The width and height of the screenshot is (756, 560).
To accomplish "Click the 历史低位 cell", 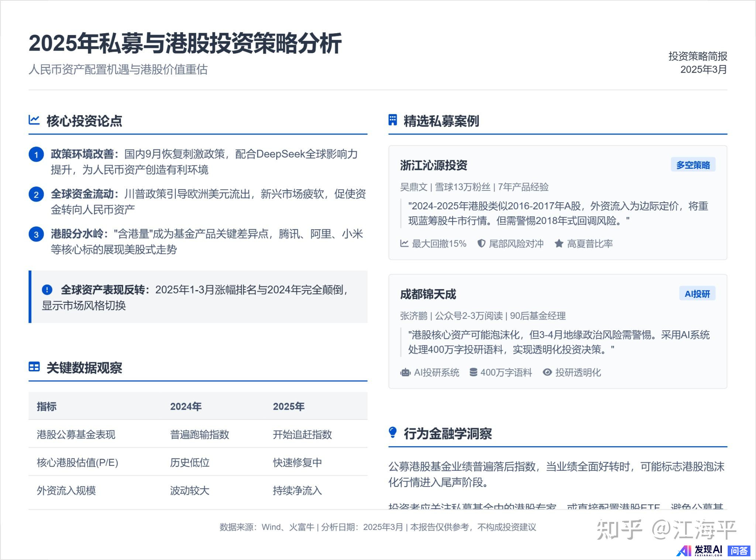I will click(x=190, y=463).
